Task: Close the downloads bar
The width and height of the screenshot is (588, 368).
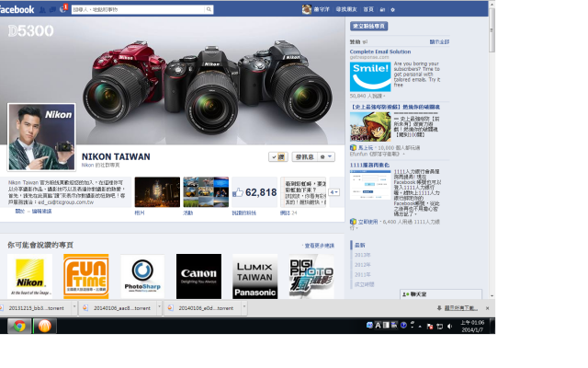Action: [487, 308]
